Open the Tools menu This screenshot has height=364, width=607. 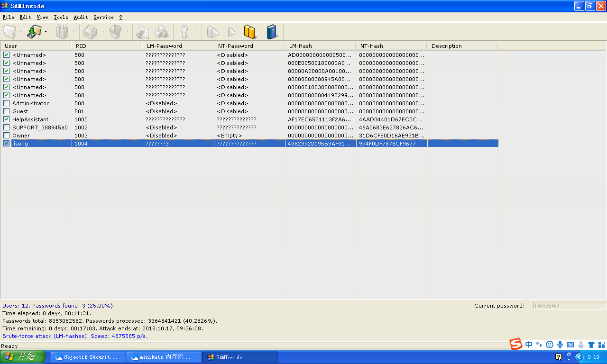(x=61, y=17)
